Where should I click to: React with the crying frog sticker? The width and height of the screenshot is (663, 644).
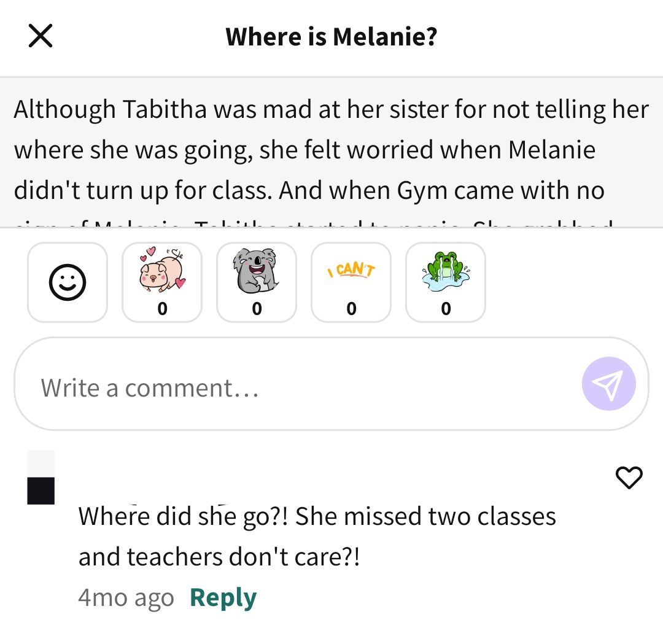tap(446, 282)
